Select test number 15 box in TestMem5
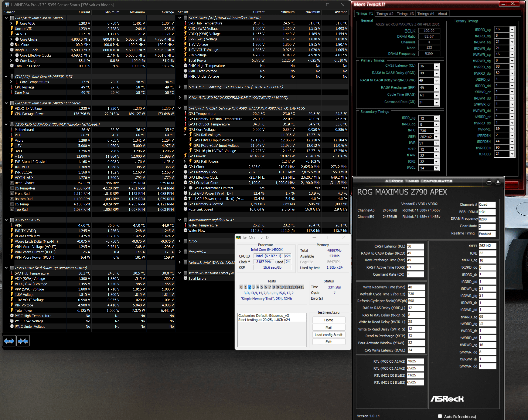Screen dimensions: 528x420 coord(302,287)
